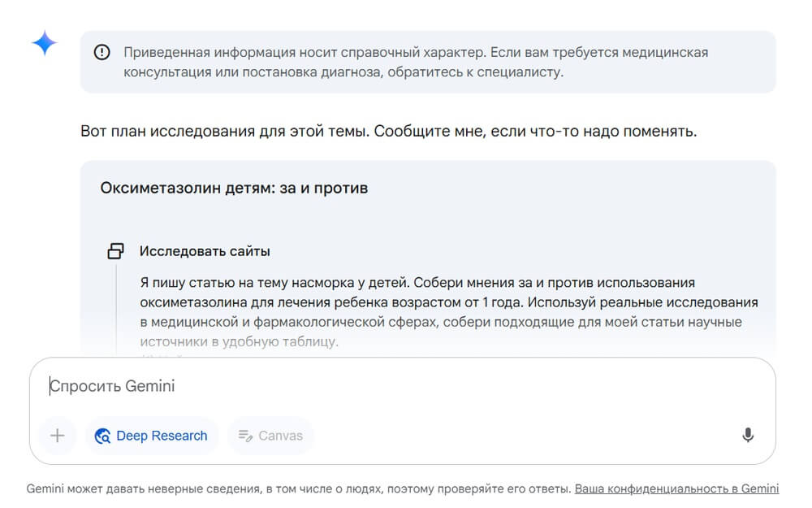This screenshot has width=812, height=508.
Task: Click the Исследовать сайты step icon
Action: pyautogui.click(x=115, y=251)
